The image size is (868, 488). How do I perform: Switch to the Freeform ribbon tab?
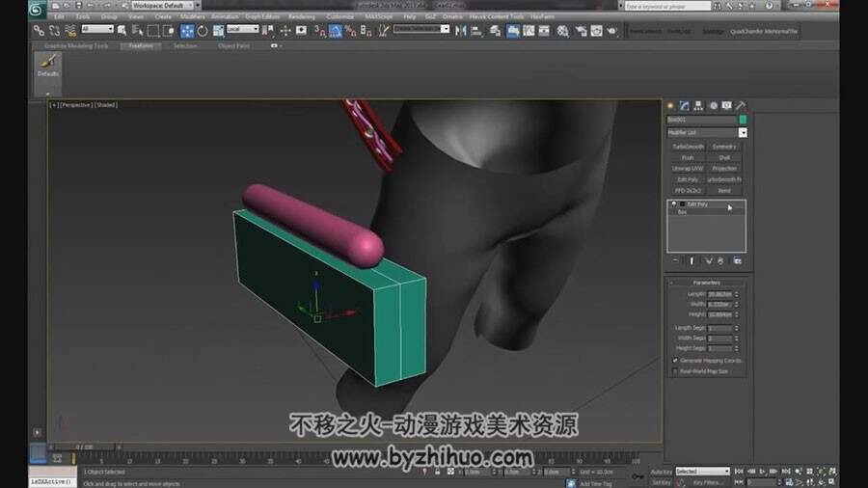[141, 46]
